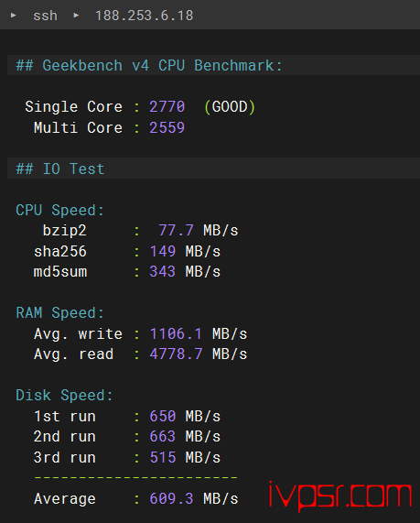This screenshot has width=420, height=523.
Task: Click the 2nd run 663 value
Action: [162, 436]
